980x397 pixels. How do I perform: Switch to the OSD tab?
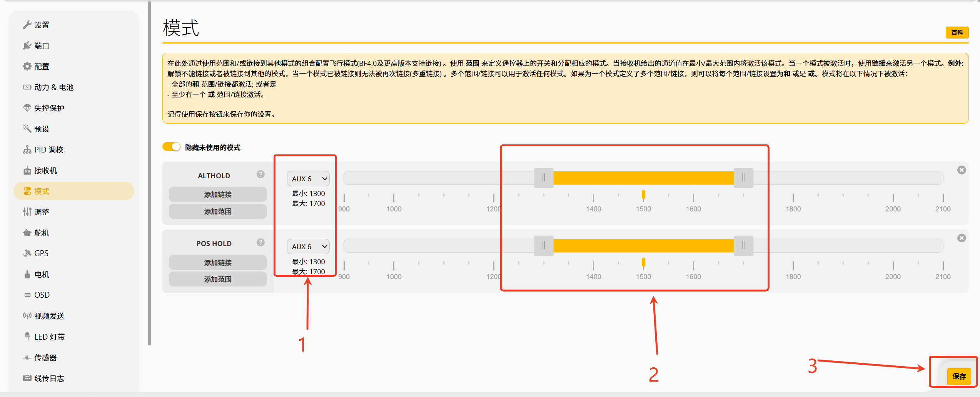click(x=42, y=295)
